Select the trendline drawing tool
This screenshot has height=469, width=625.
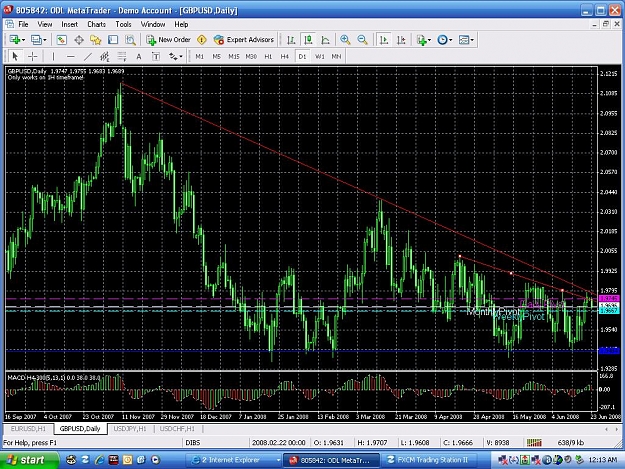87,57
